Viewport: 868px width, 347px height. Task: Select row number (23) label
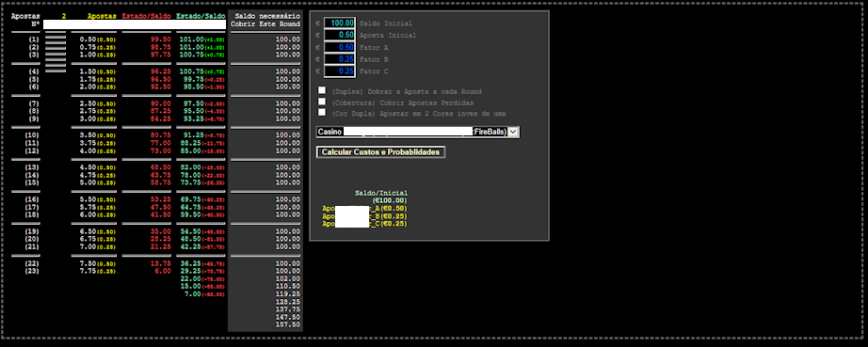[x=32, y=272]
